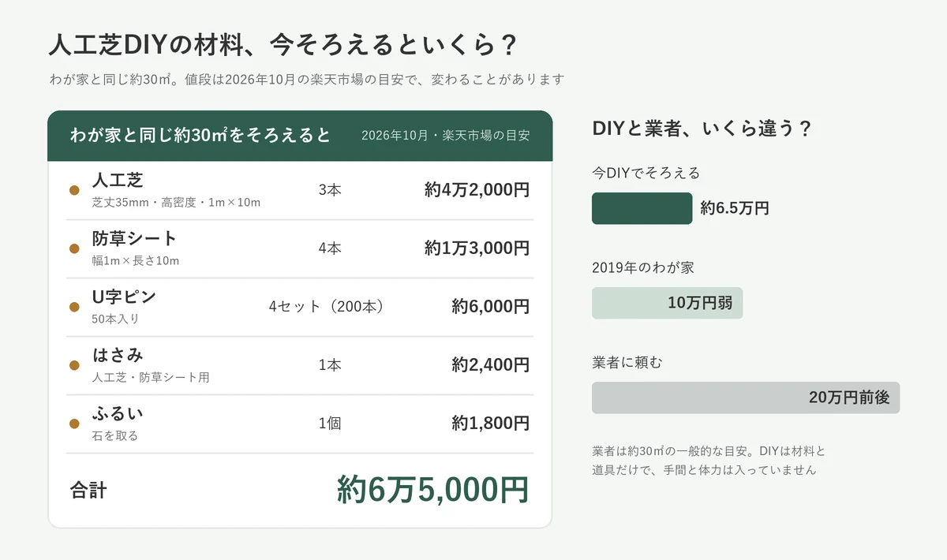Select the note 石を取る
This screenshot has width=947, height=560.
pos(115,436)
